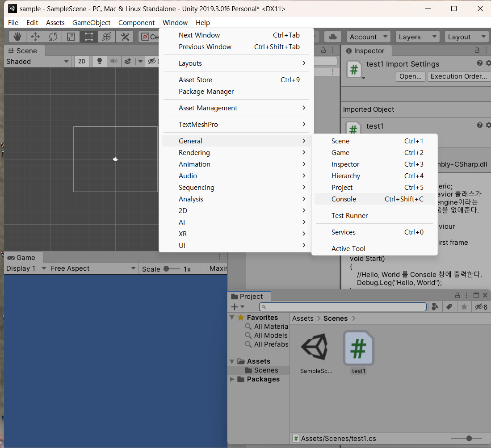Expand the Packages folder
This screenshot has height=448, width=491.
232,379
